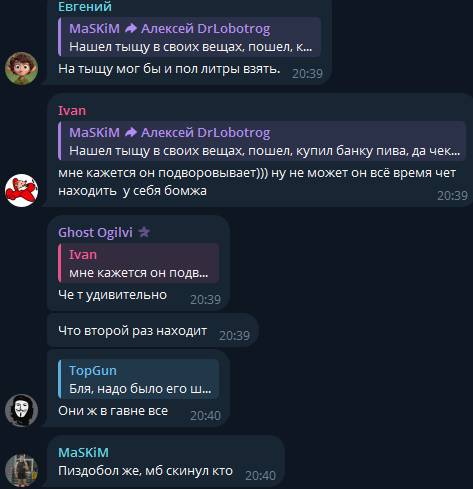Open Ghost Ogilvi's Guy Fawkes mask avatar

pos(21,410)
